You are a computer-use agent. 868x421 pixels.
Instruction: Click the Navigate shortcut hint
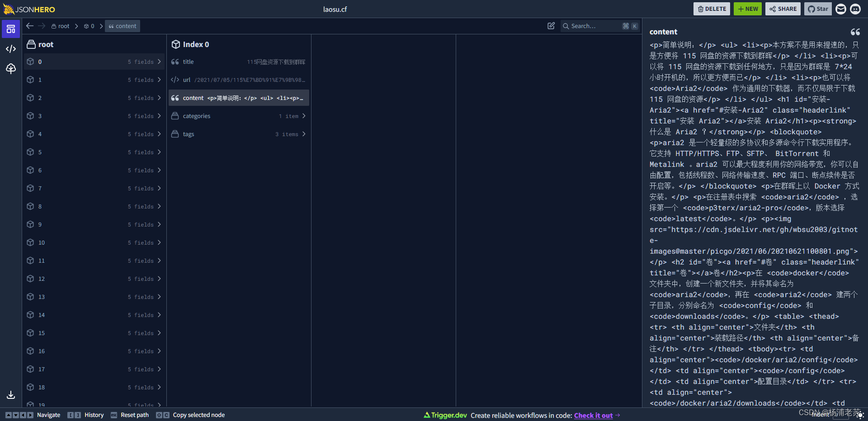tap(33, 415)
